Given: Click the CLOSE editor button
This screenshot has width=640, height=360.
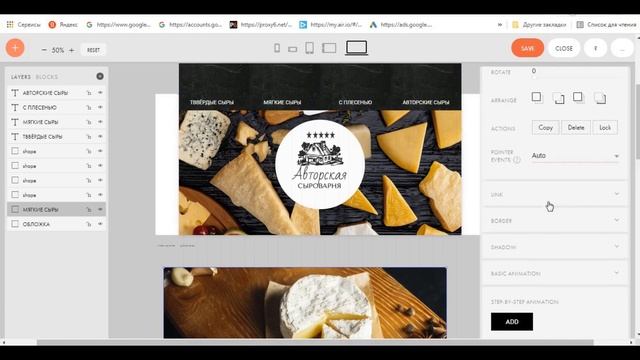Looking at the screenshot, I should coord(564,48).
